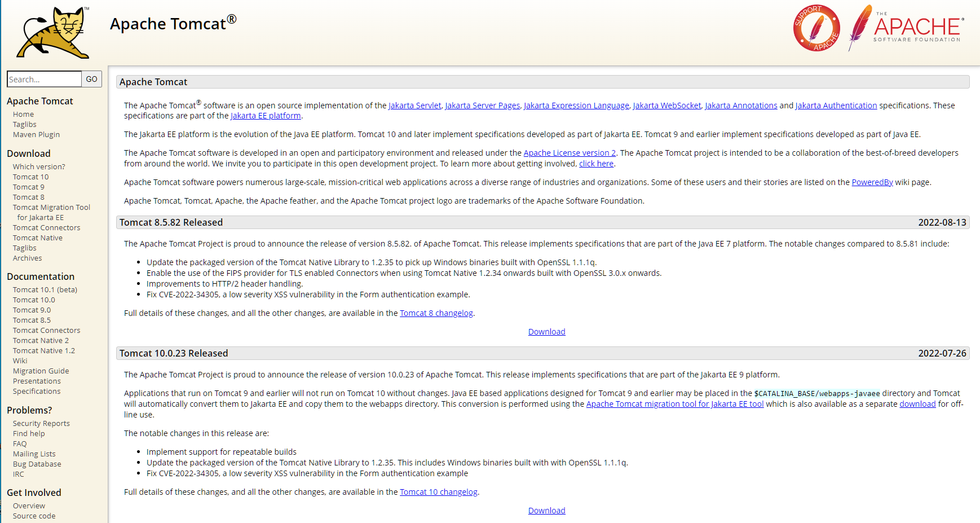Follow the Jakarta EE platform link

(266, 116)
